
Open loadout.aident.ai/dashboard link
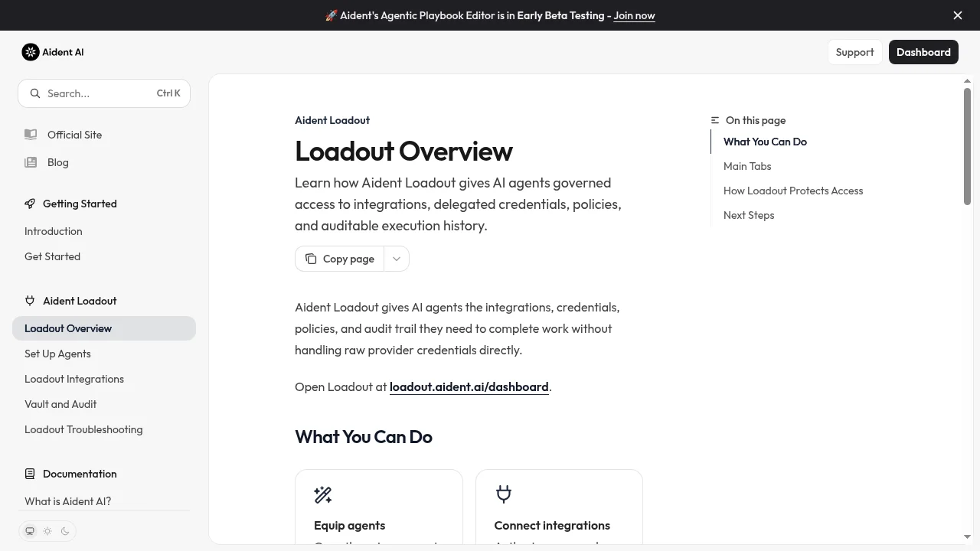469,386
